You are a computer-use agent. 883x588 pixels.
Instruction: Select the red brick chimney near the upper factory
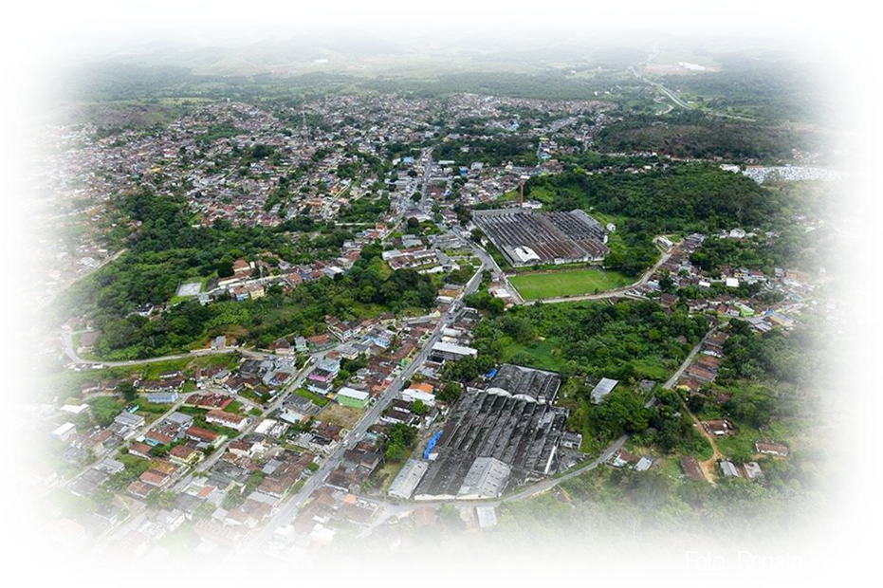click(x=520, y=193)
